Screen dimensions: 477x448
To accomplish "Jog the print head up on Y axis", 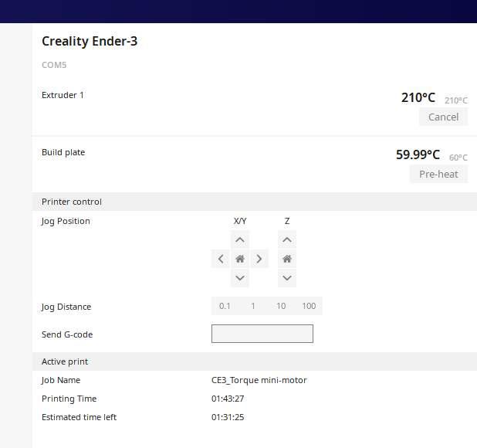I will [x=240, y=240].
